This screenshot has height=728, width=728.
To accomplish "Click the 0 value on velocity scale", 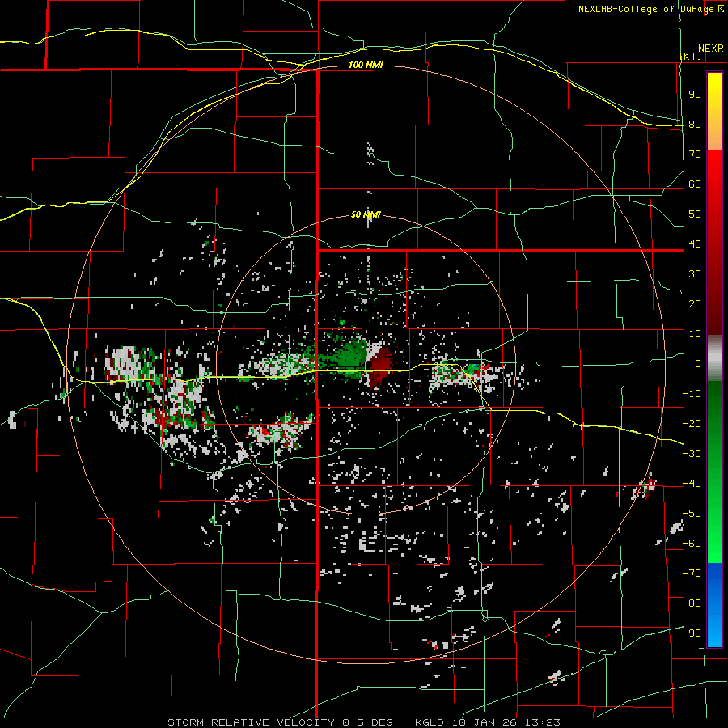I will [698, 363].
